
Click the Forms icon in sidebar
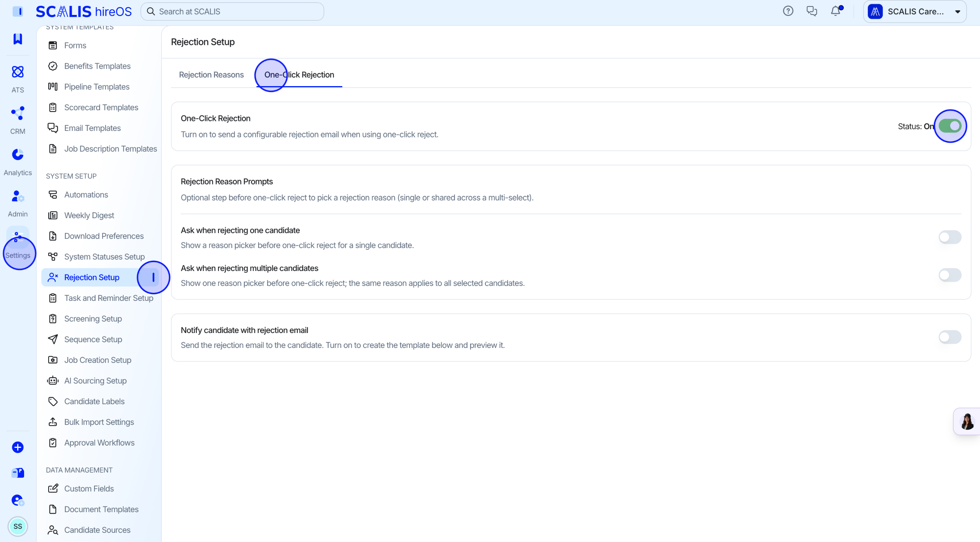53,46
